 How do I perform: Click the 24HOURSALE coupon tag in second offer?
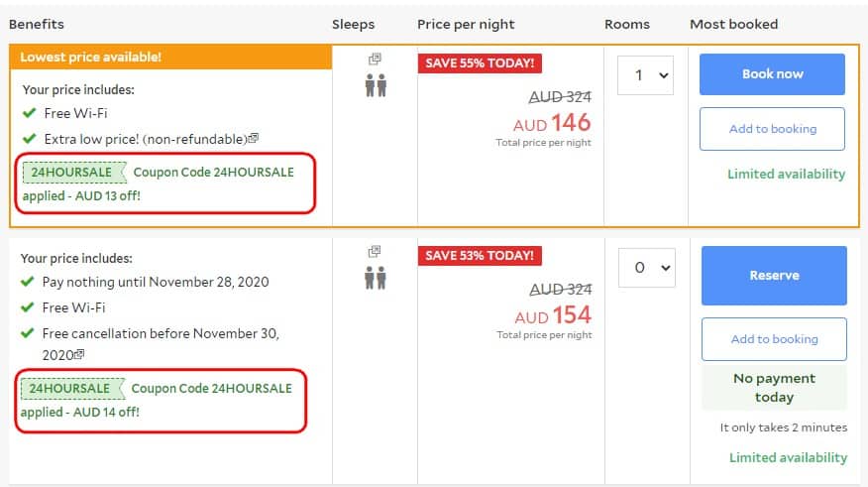pyautogui.click(x=72, y=389)
